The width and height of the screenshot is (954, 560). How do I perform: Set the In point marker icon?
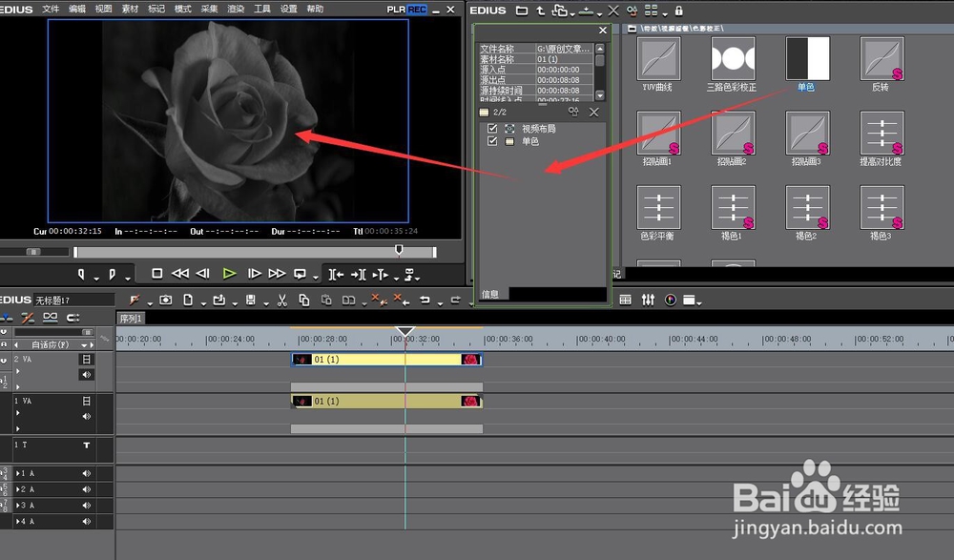pyautogui.click(x=81, y=275)
